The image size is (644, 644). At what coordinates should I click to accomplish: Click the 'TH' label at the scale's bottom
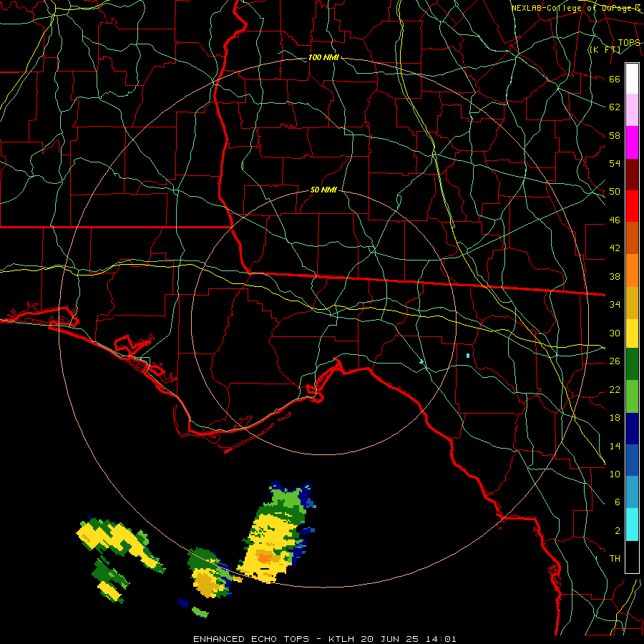coord(615,558)
